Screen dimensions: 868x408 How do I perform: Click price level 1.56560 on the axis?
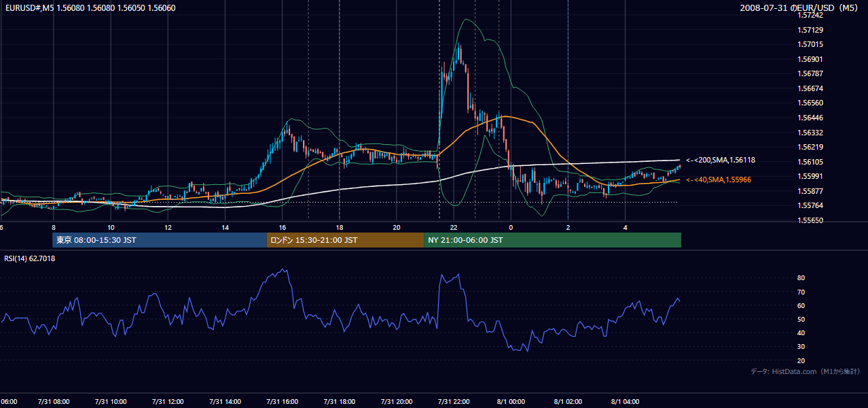coord(810,103)
